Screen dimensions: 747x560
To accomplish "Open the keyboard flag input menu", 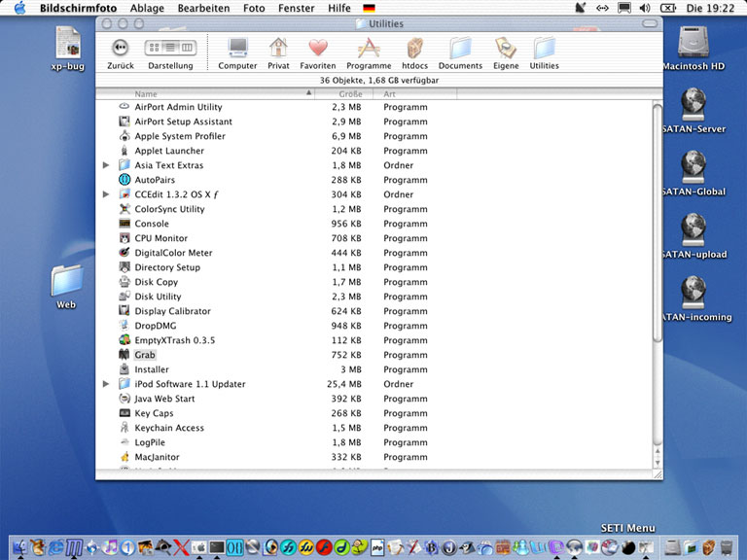I will click(x=370, y=8).
